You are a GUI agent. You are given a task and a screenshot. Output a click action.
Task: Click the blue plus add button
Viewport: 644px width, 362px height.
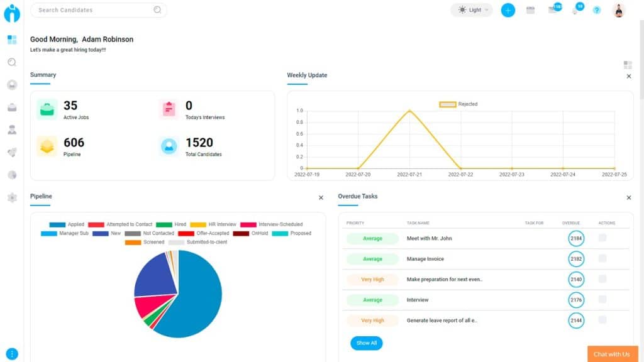point(508,10)
